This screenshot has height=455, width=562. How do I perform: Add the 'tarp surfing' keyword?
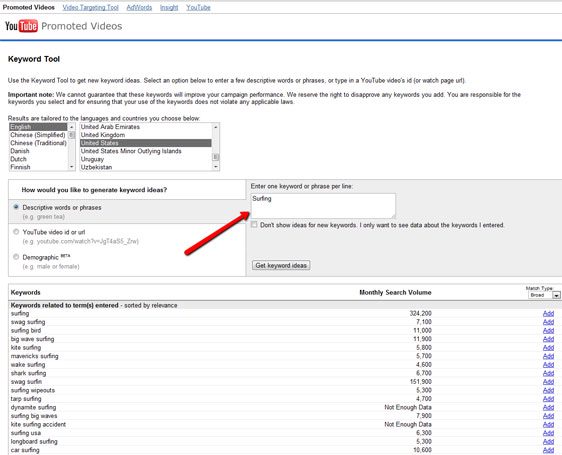548,399
